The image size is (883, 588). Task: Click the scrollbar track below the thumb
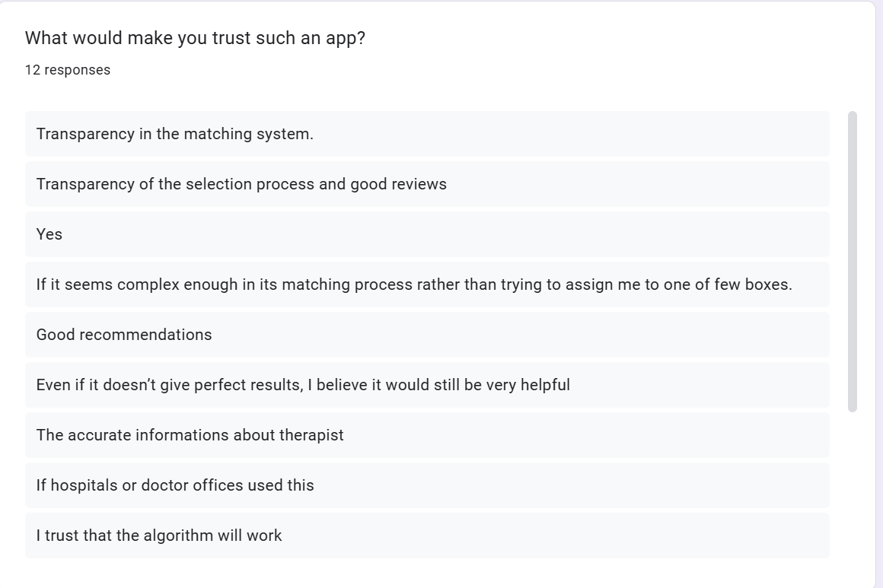click(852, 487)
